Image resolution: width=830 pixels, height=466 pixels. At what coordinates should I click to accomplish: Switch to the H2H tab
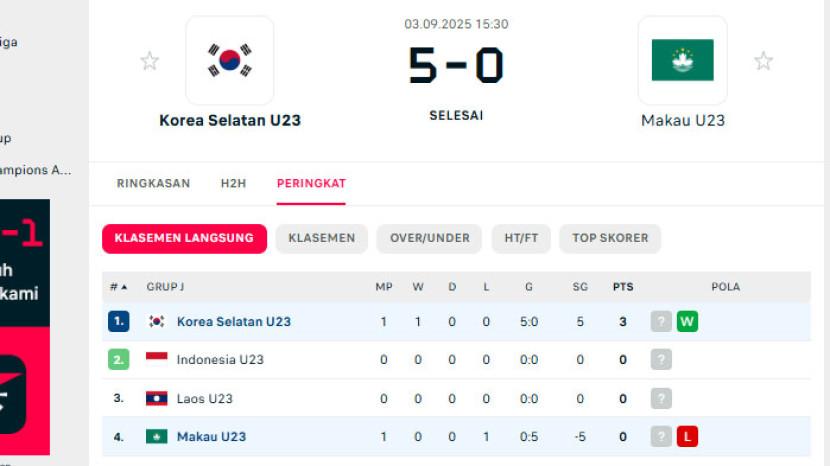pos(233,184)
